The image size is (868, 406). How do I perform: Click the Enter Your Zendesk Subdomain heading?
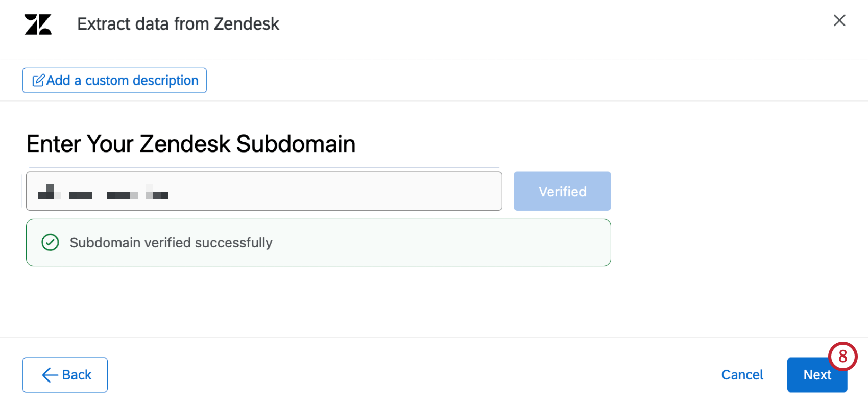[191, 144]
